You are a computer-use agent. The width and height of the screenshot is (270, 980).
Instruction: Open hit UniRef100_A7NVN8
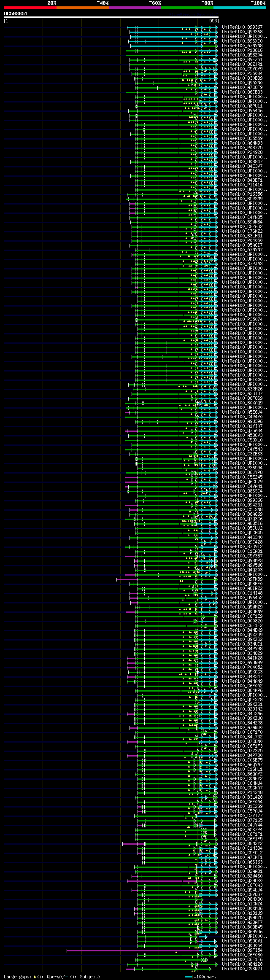pyautogui.click(x=242, y=46)
